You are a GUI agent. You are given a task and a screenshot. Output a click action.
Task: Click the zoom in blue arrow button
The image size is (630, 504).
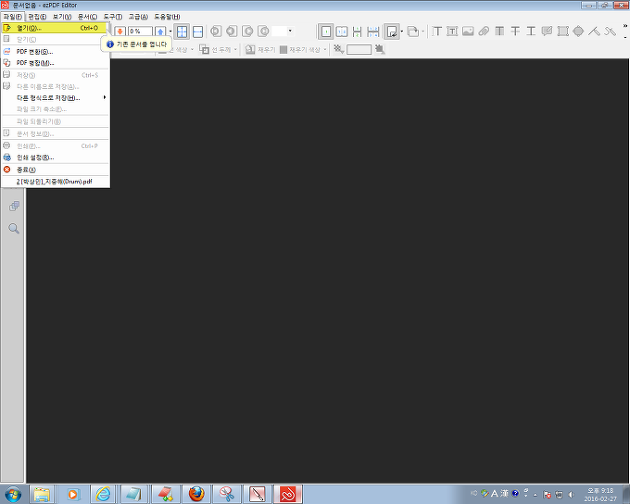(x=161, y=31)
